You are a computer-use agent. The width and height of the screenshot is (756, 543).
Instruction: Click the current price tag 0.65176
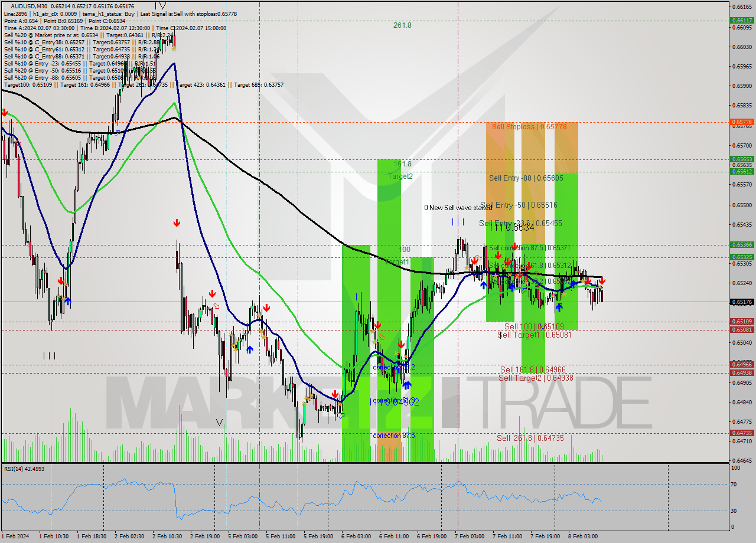[x=742, y=302]
